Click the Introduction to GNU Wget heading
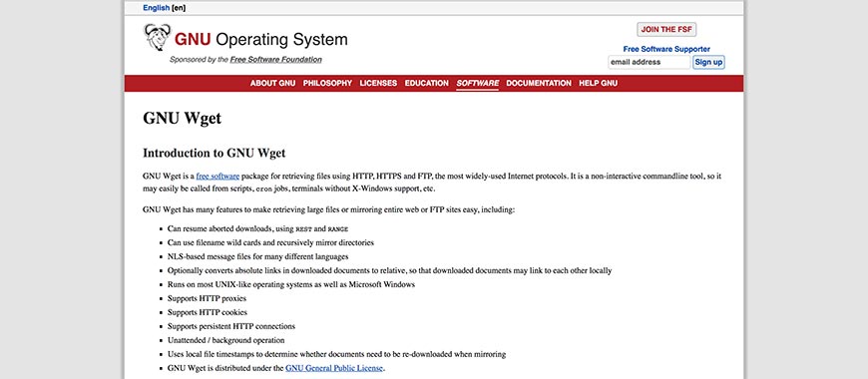The width and height of the screenshot is (868, 379). click(x=215, y=153)
